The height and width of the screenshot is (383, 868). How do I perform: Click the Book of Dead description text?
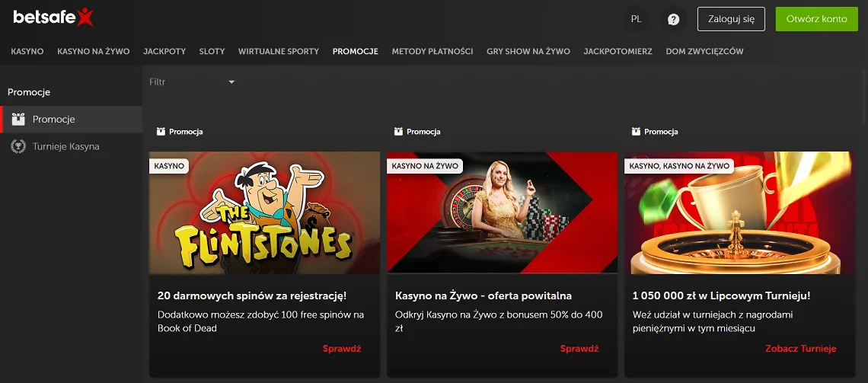coord(260,321)
